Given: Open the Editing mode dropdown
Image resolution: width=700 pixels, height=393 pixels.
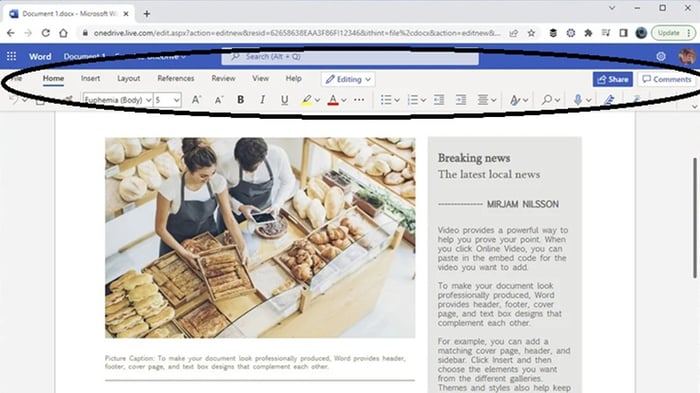Looking at the screenshot, I should click(348, 79).
